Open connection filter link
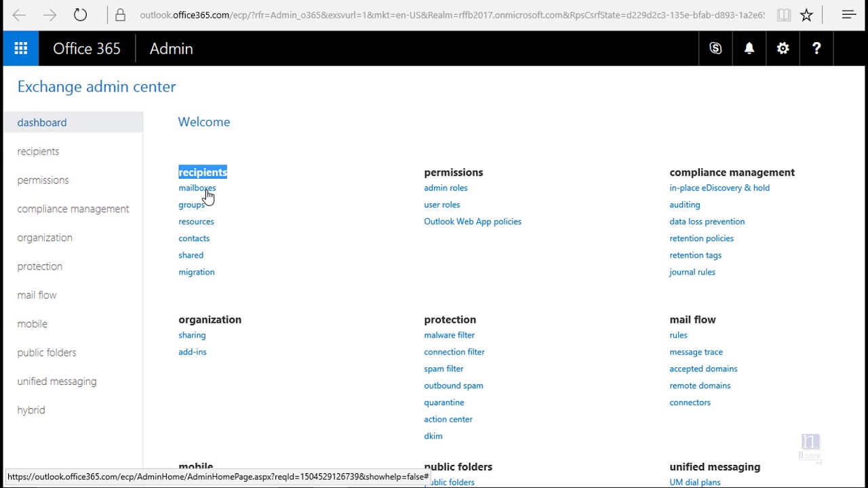The image size is (868, 488). (454, 352)
